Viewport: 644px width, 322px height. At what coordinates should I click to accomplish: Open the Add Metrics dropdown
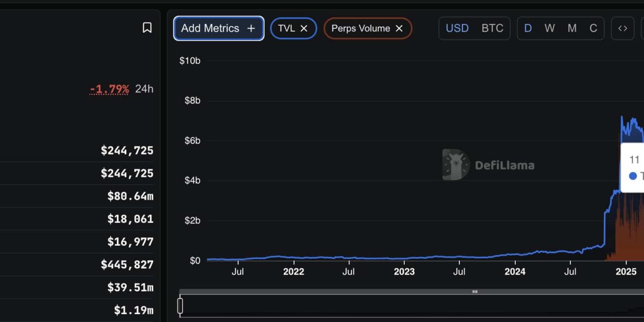211,28
